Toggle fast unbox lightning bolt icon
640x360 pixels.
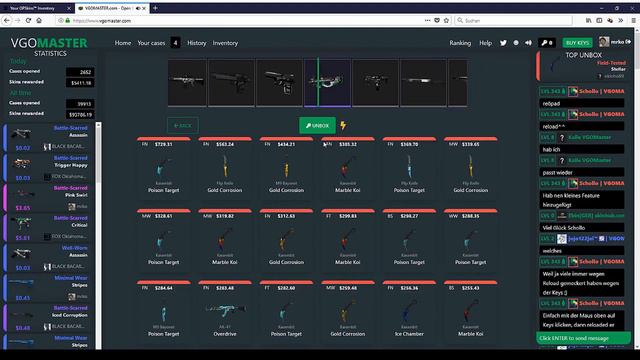343,125
